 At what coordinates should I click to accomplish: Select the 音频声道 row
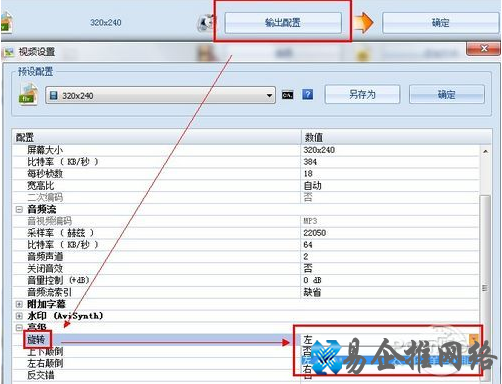[246, 257]
